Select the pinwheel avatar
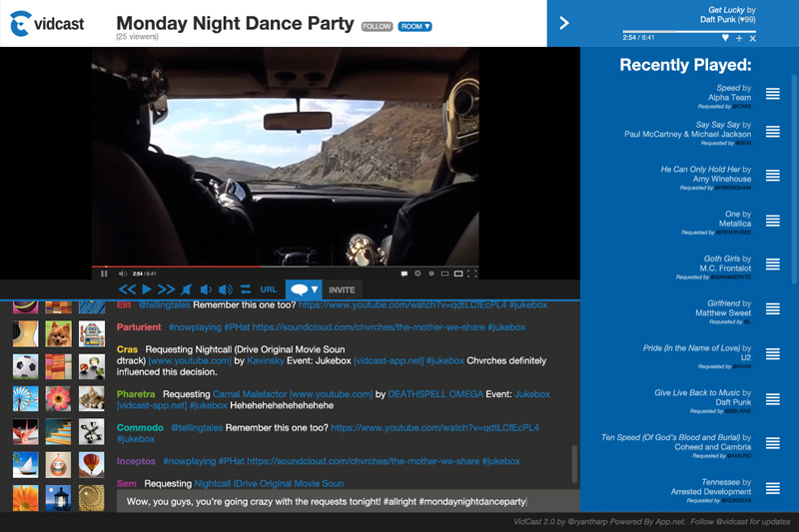 pos(26,398)
